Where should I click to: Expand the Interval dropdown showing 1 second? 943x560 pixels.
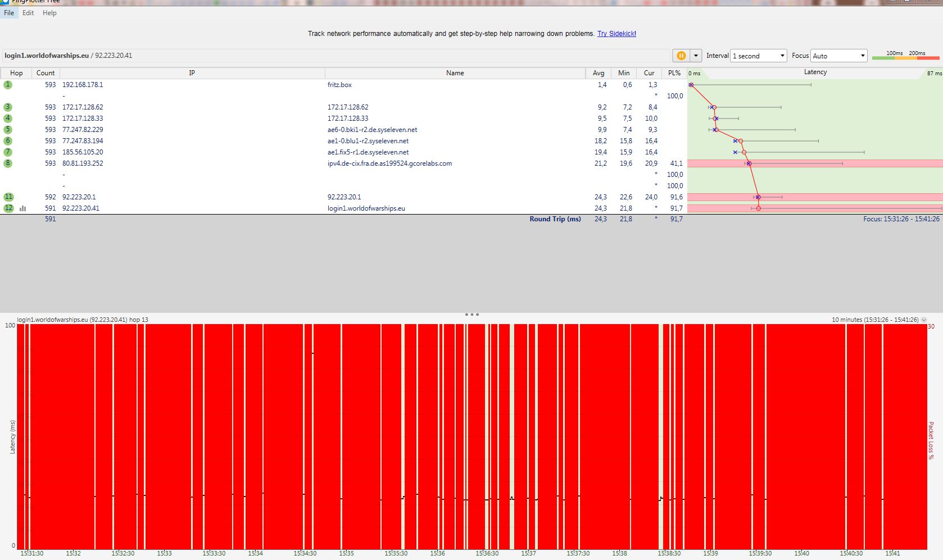click(x=758, y=56)
